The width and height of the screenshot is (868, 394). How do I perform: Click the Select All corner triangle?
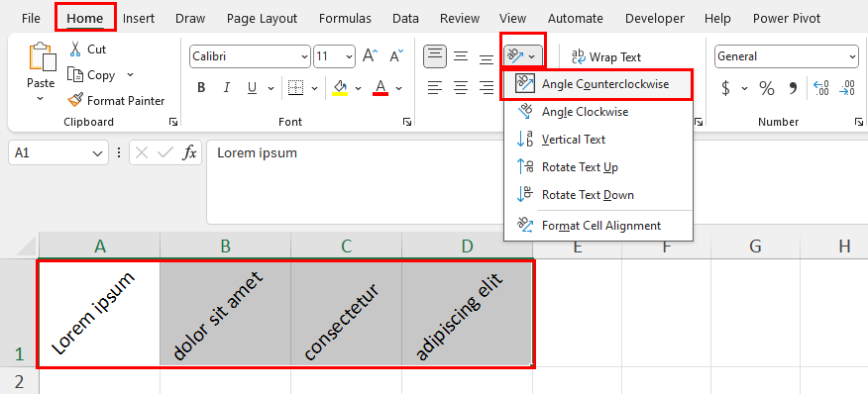26,246
